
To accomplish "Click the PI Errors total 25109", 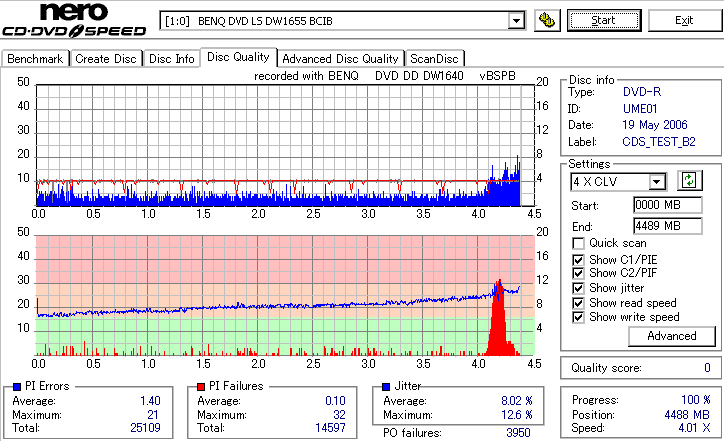I will (145, 428).
